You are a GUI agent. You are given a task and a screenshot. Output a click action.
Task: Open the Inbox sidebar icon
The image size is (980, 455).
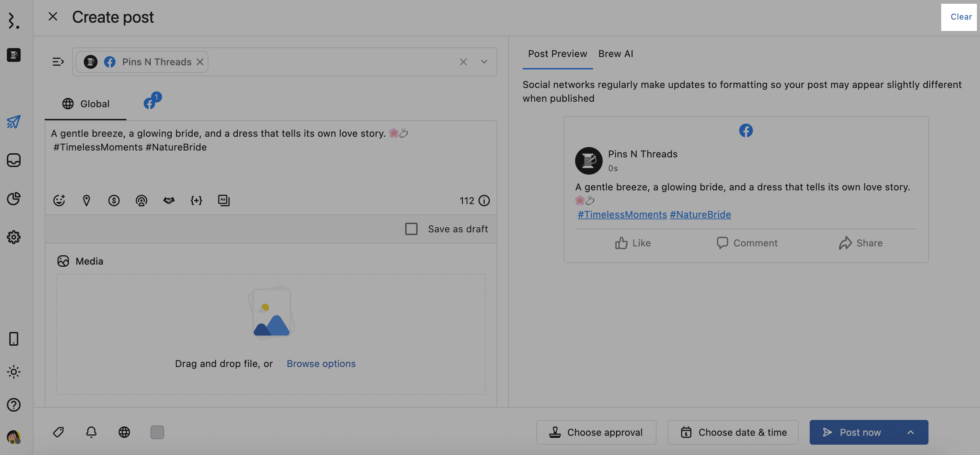click(x=14, y=160)
